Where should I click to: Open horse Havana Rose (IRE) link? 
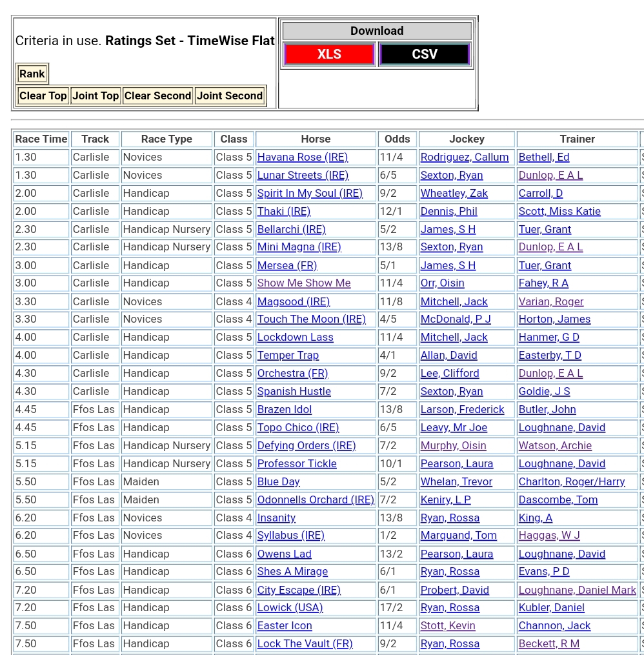(302, 157)
